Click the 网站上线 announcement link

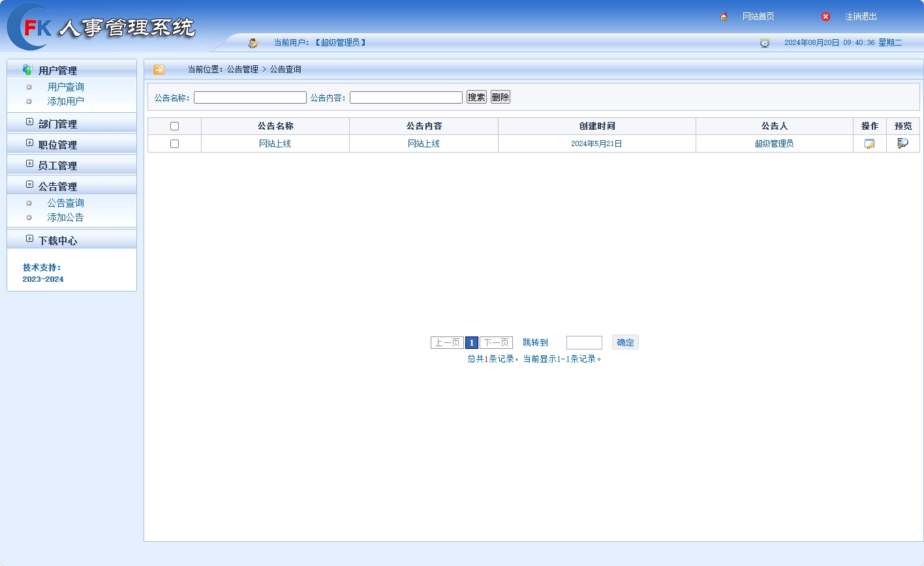pyautogui.click(x=274, y=143)
